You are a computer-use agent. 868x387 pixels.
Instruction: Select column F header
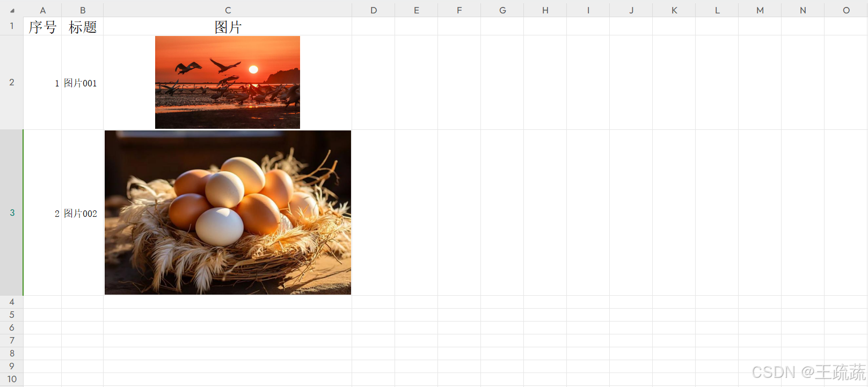[x=459, y=10]
